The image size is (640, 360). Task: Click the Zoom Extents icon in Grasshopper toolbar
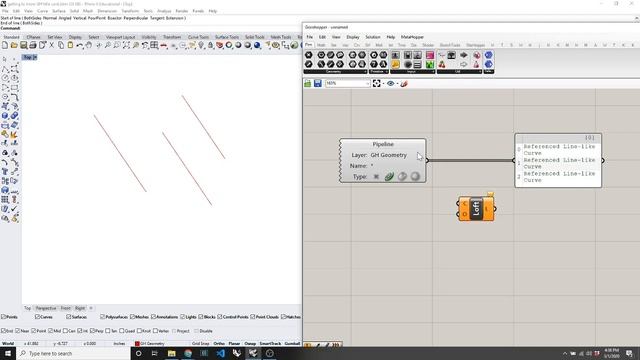tap(376, 83)
